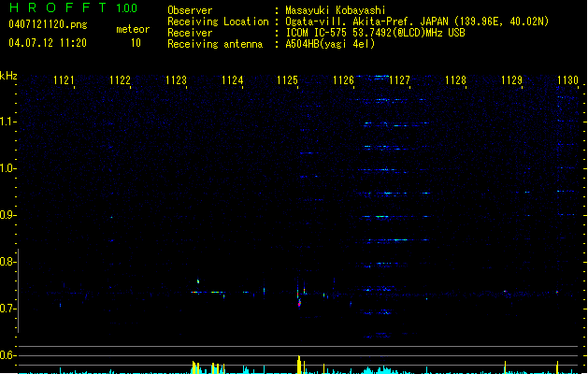
Task: Click the tall yellow intensity peak below 1125
Action: (x=299, y=365)
